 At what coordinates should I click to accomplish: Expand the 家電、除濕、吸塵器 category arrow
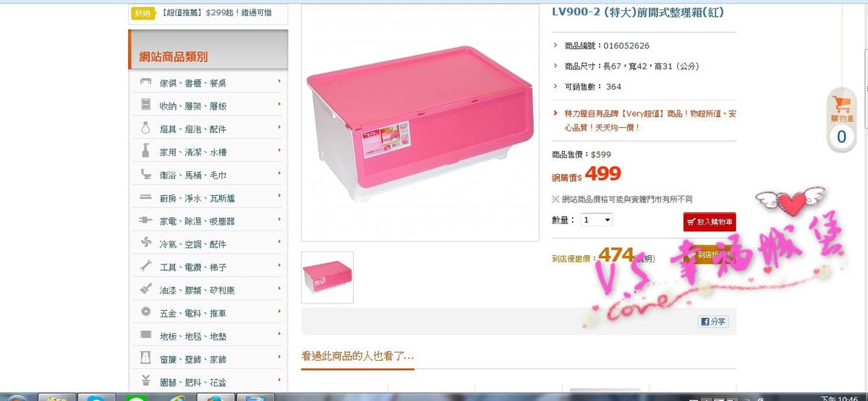point(279,219)
